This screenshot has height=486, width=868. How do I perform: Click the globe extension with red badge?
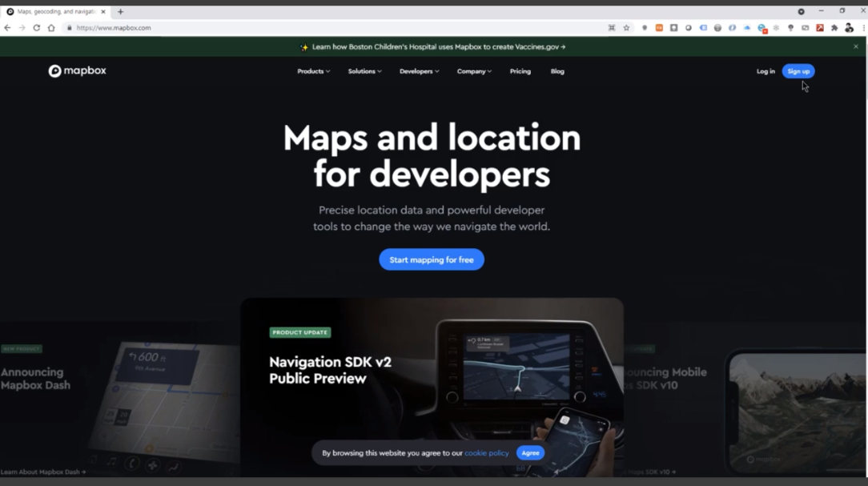pyautogui.click(x=762, y=28)
